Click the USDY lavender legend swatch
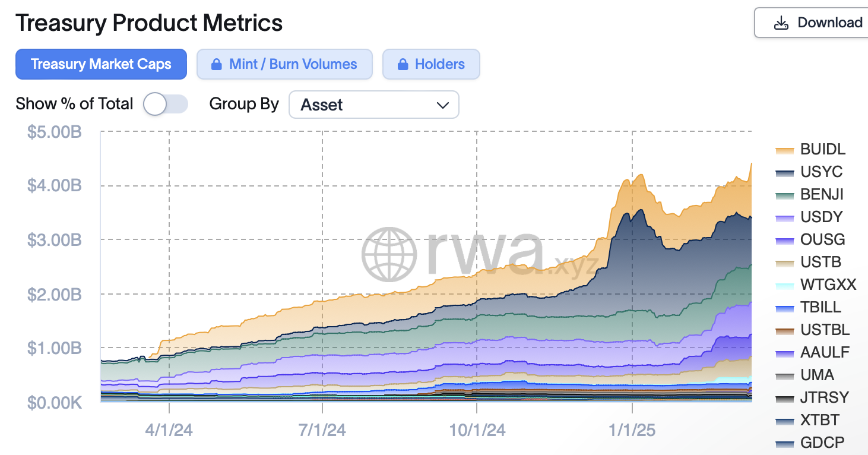Image resolution: width=868 pixels, height=455 pixels. click(784, 219)
